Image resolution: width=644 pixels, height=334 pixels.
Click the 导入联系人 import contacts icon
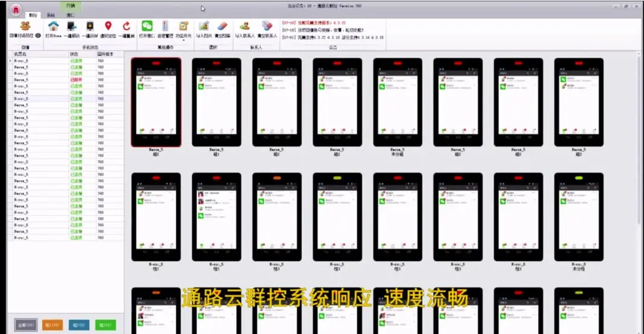coord(245,27)
